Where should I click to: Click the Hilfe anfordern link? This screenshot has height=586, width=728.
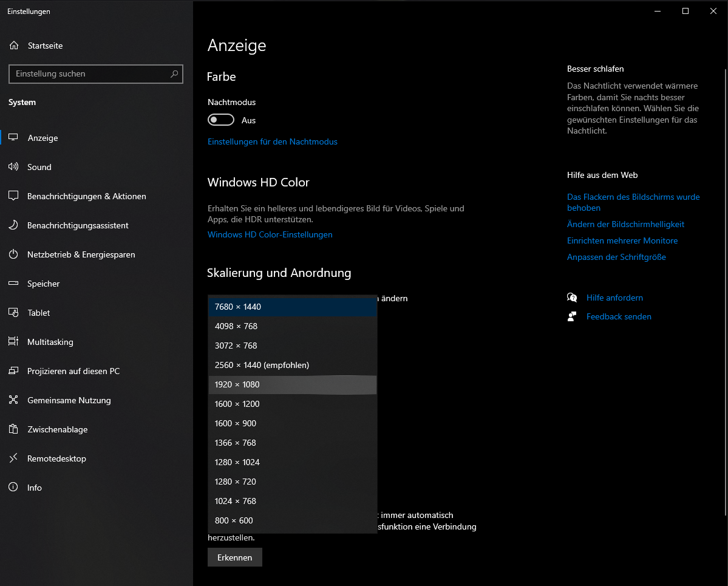pos(614,298)
